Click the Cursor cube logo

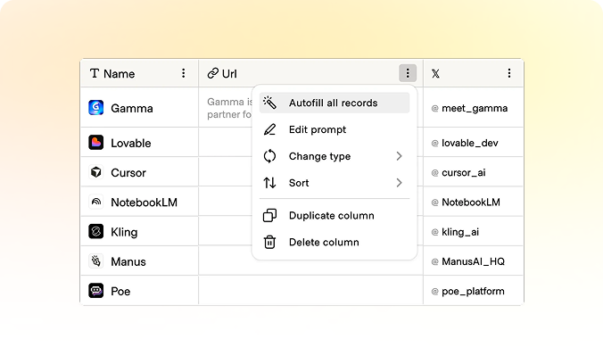click(x=96, y=172)
